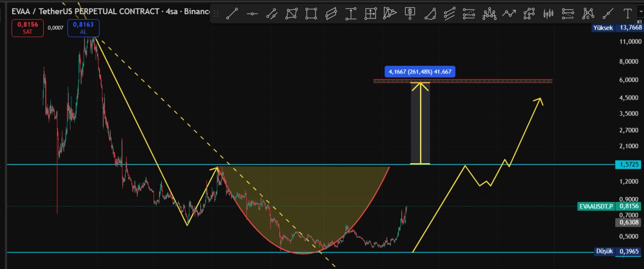This screenshot has width=644, height=269.
Task: Select the 1,5725 horizontal line price label
Action: [629, 165]
